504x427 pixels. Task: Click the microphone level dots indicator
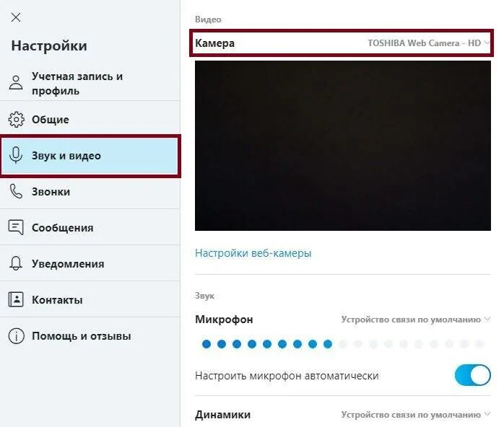(x=343, y=344)
